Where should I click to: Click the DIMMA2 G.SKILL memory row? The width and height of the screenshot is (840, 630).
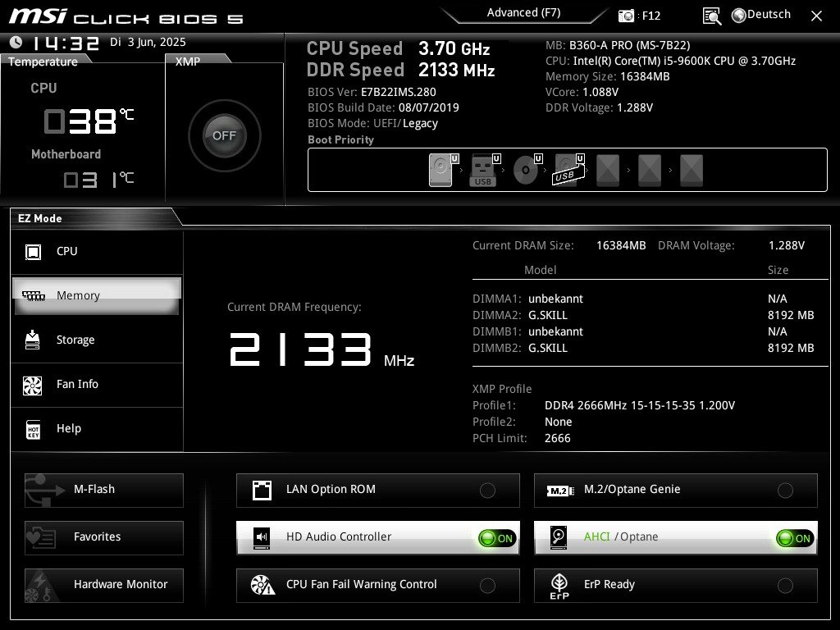643,315
